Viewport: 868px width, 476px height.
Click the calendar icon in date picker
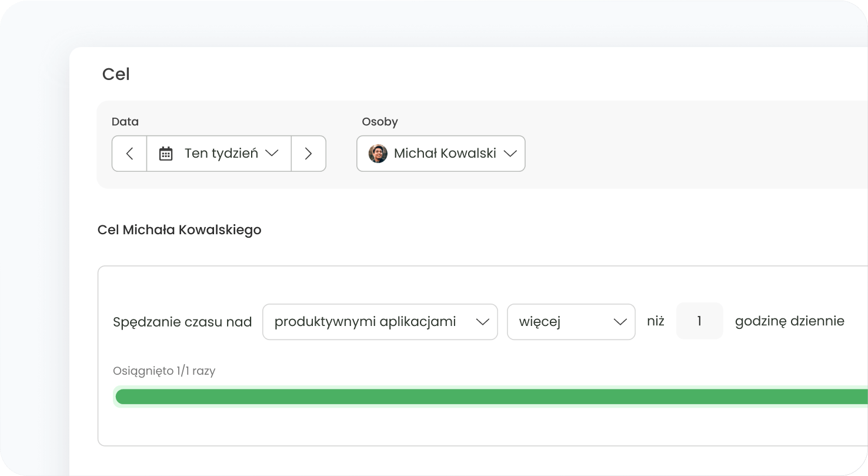[166, 154]
